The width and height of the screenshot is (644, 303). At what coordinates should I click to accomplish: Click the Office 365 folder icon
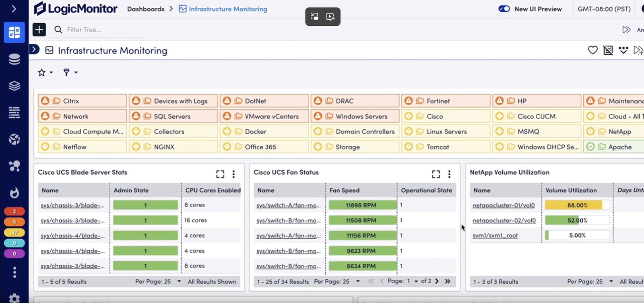238,147
